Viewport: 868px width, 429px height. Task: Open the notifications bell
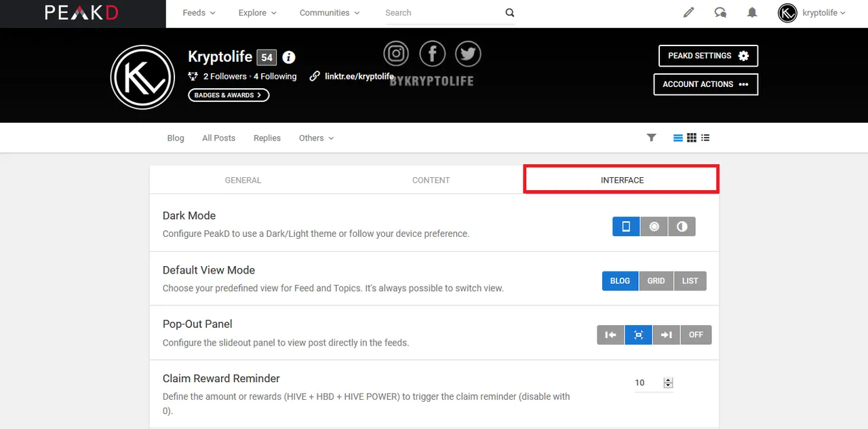(752, 13)
